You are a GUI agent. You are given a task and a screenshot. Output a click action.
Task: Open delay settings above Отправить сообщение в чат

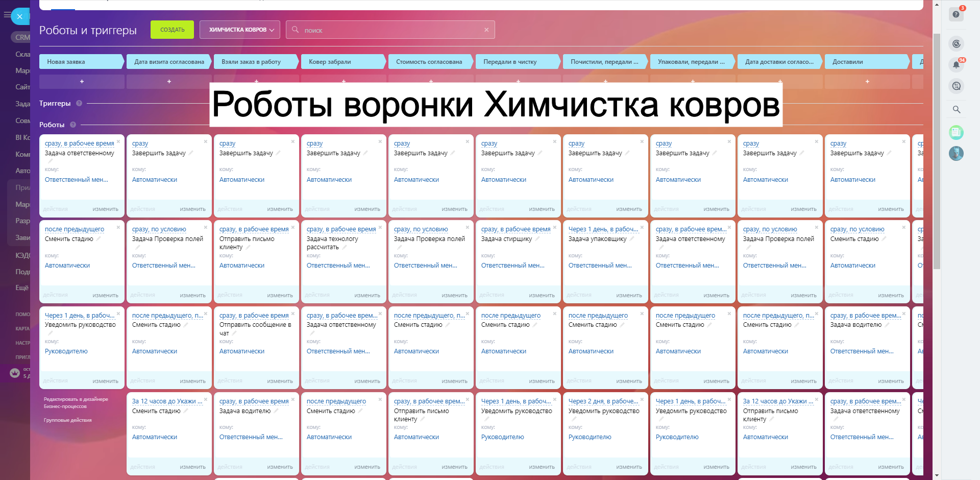[x=254, y=316]
